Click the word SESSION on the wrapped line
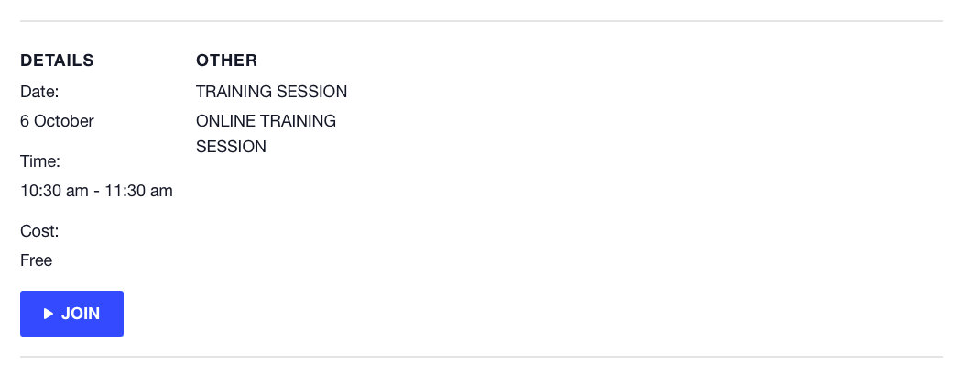This screenshot has height=376, width=980. coord(231,147)
